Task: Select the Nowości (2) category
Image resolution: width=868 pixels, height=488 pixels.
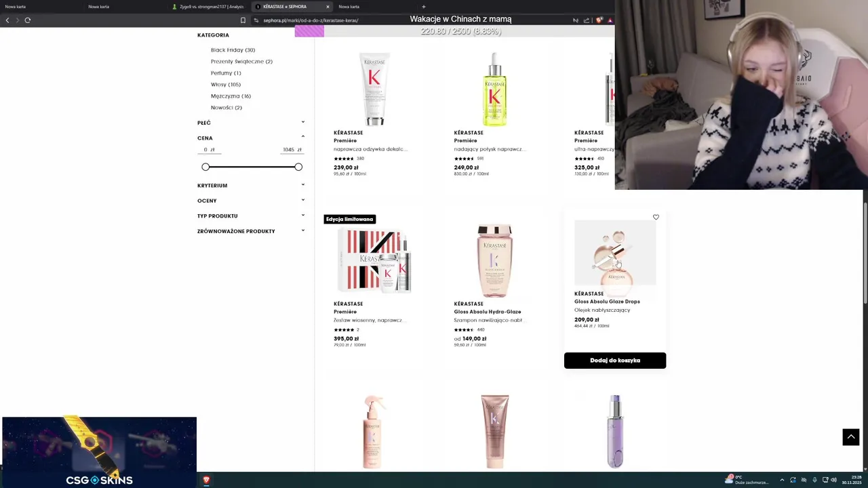Action: [x=226, y=108]
